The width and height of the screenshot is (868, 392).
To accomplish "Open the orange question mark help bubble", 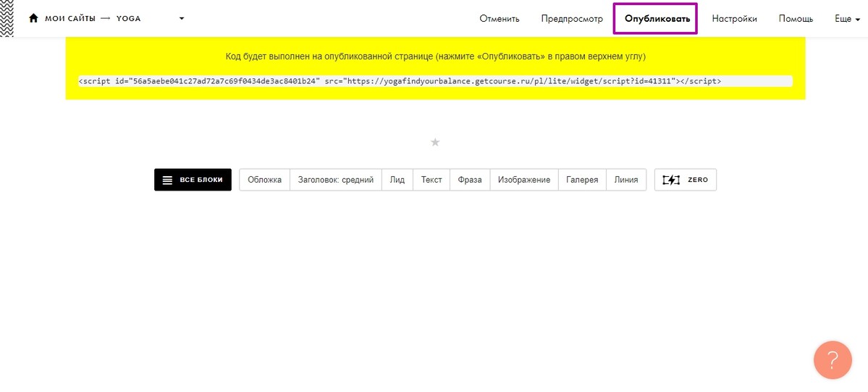I will click(x=833, y=360).
